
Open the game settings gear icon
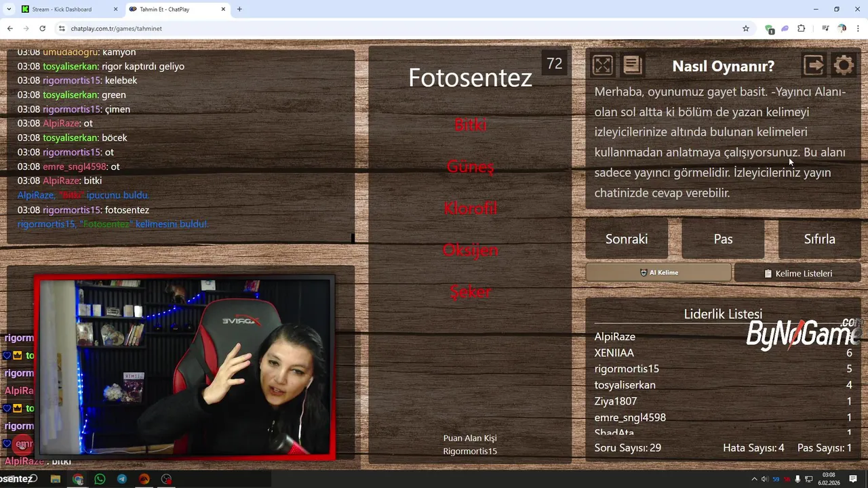[x=844, y=65]
